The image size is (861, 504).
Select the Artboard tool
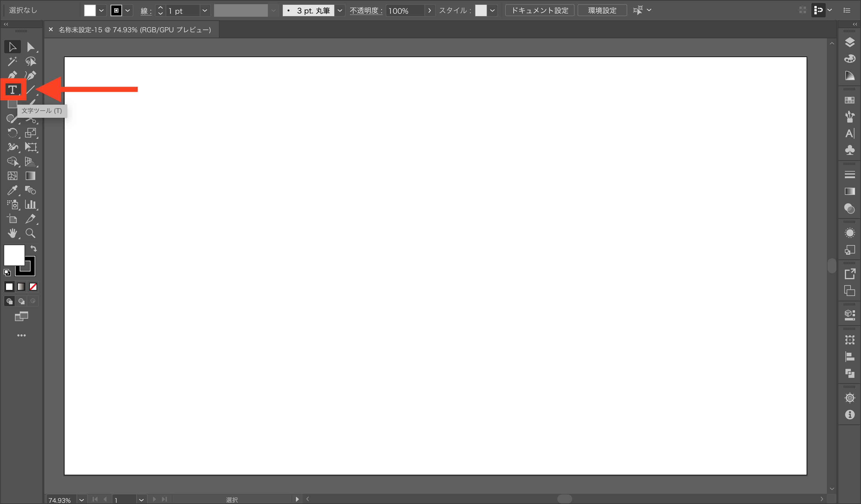(x=12, y=219)
